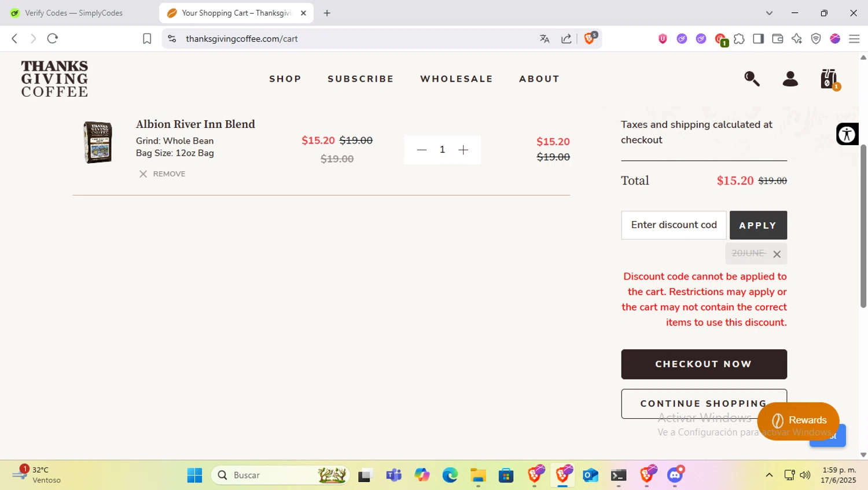Open the Rewards widget
This screenshot has height=490, width=868.
click(798, 421)
